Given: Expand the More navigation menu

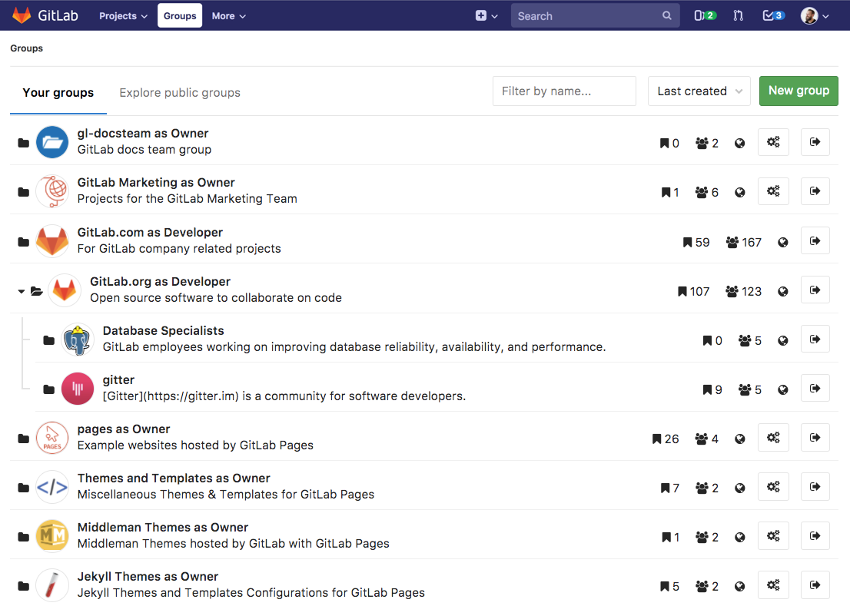Looking at the screenshot, I should [228, 16].
